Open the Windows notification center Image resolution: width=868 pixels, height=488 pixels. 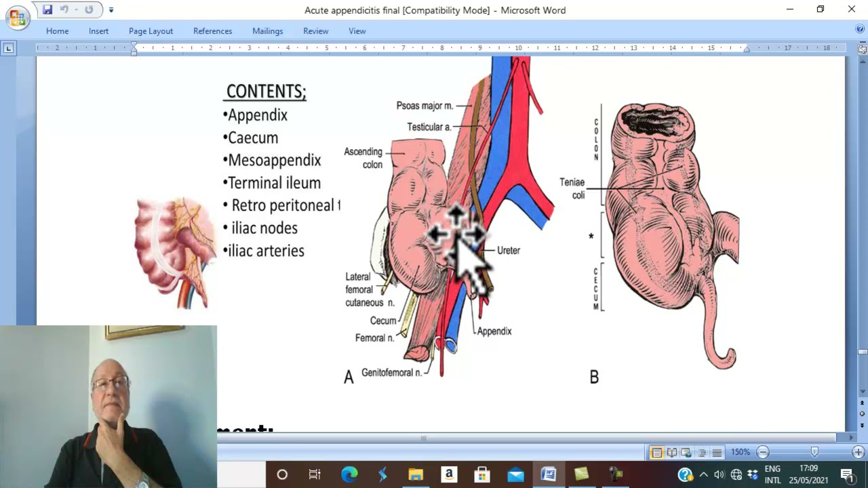pyautogui.click(x=848, y=474)
